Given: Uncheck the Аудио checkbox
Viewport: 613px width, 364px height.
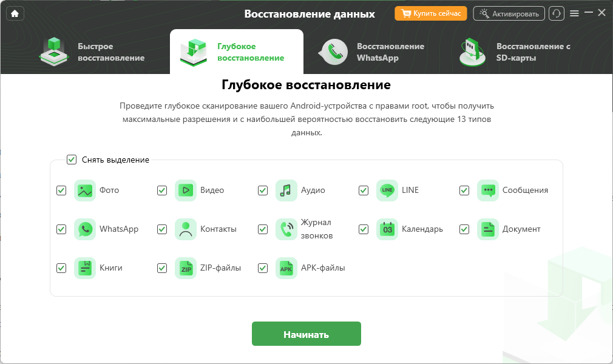Looking at the screenshot, I should click(x=263, y=190).
